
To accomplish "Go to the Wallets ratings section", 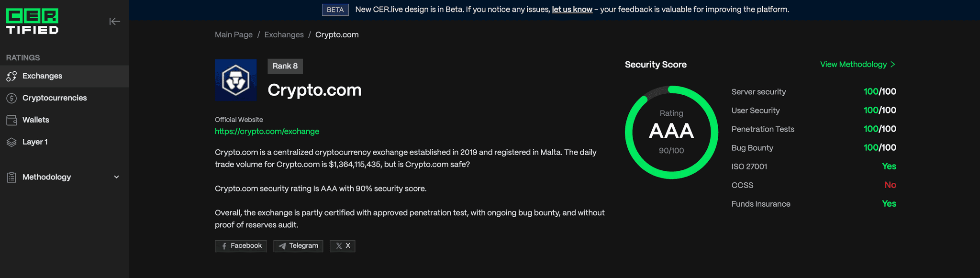I will 36,120.
